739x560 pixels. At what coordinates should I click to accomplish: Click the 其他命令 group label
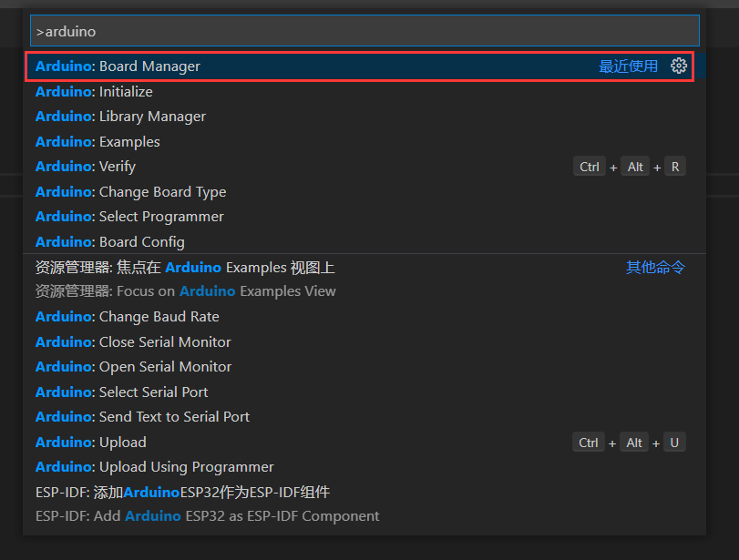pyautogui.click(x=655, y=268)
